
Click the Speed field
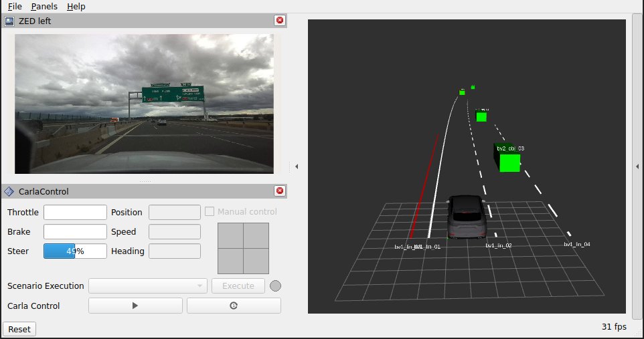click(175, 231)
